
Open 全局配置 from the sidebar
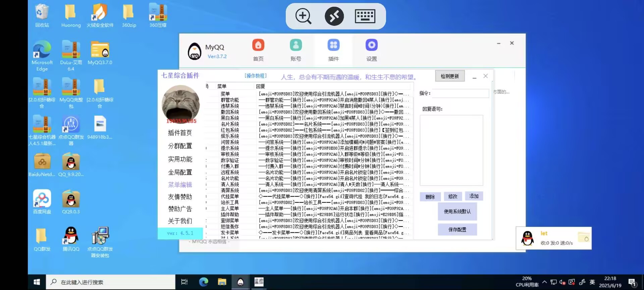[x=180, y=172]
